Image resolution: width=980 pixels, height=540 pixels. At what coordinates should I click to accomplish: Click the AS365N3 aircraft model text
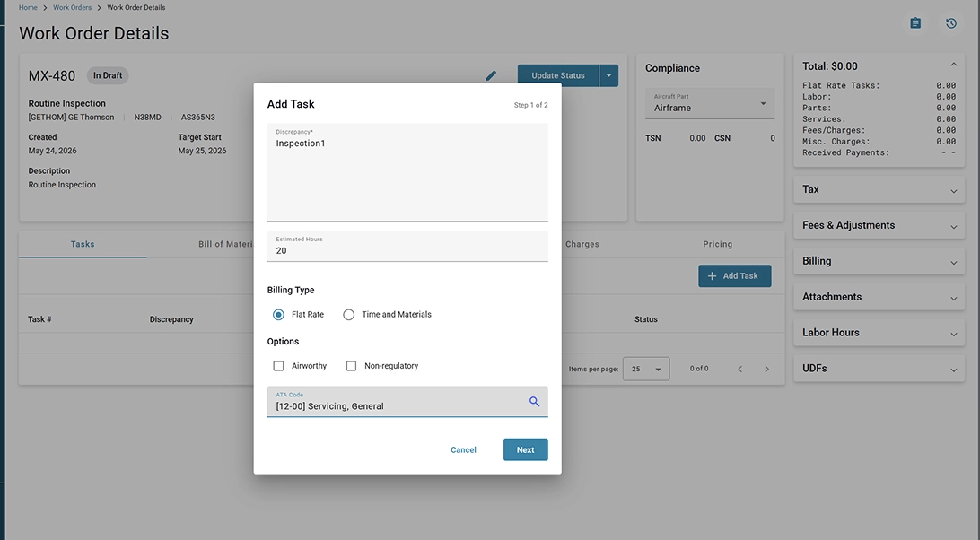pyautogui.click(x=198, y=118)
